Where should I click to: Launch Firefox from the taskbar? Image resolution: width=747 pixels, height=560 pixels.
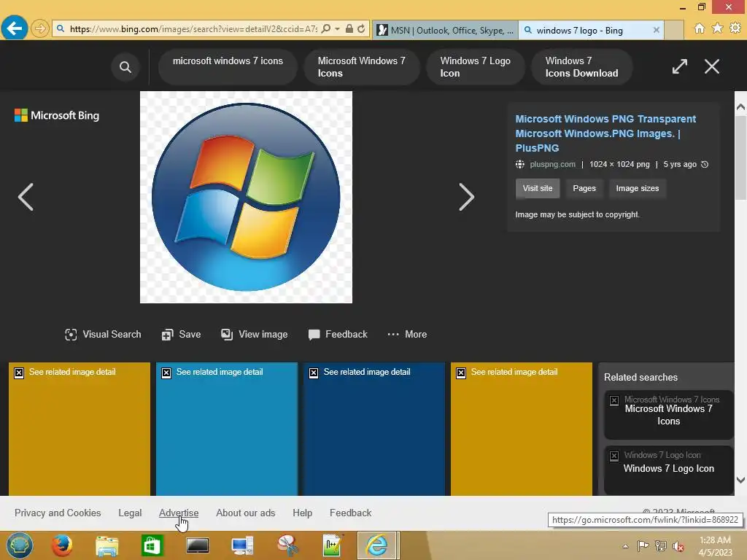pyautogui.click(x=62, y=545)
